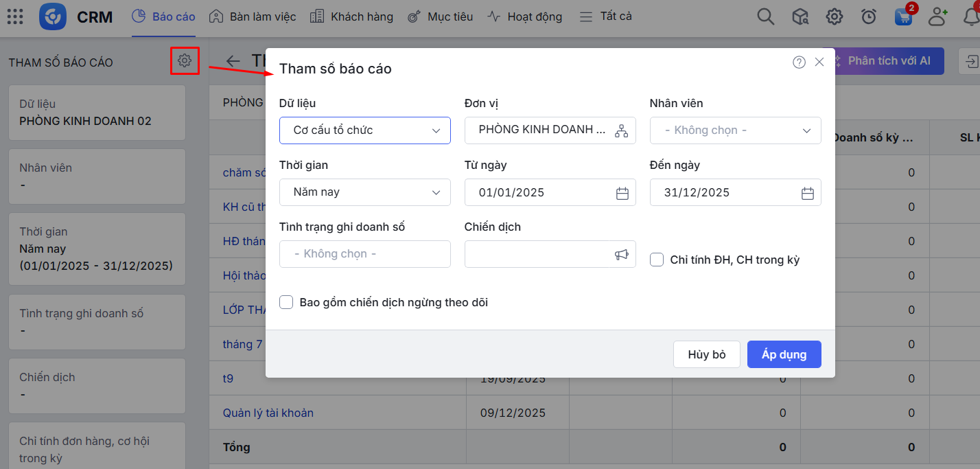Open the Nhân viên dropdown

pyautogui.click(x=735, y=130)
